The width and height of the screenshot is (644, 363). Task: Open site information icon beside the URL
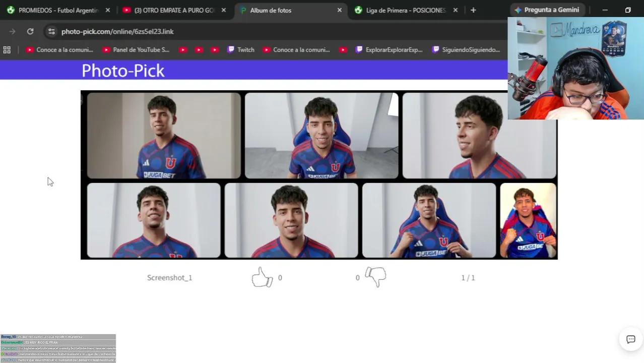[x=51, y=31]
